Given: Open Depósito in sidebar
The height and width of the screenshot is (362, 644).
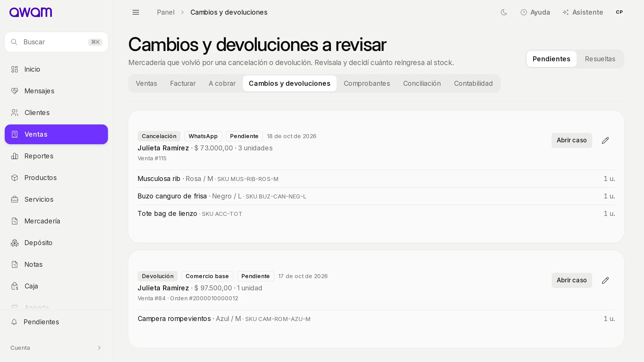Looking at the screenshot, I should click(56, 243).
